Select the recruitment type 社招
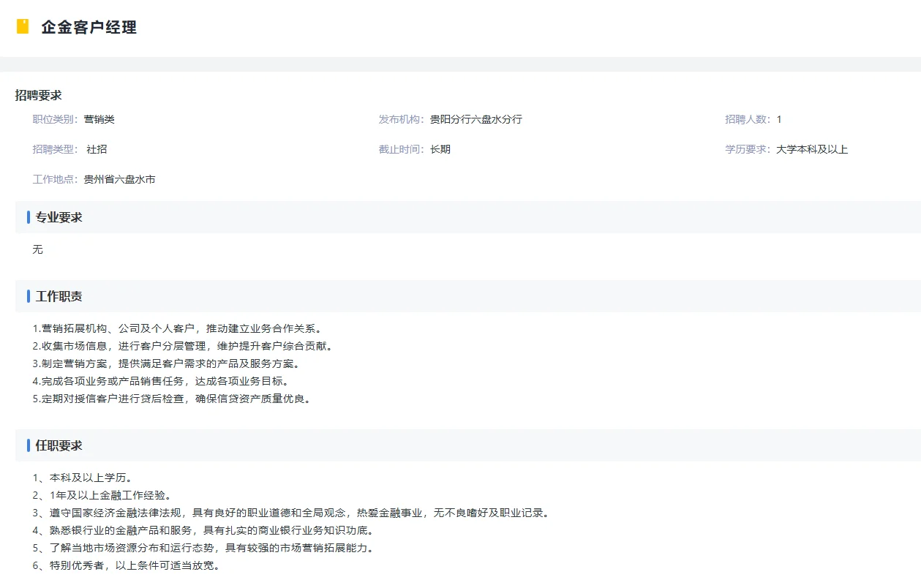The width and height of the screenshot is (921, 588). [97, 148]
